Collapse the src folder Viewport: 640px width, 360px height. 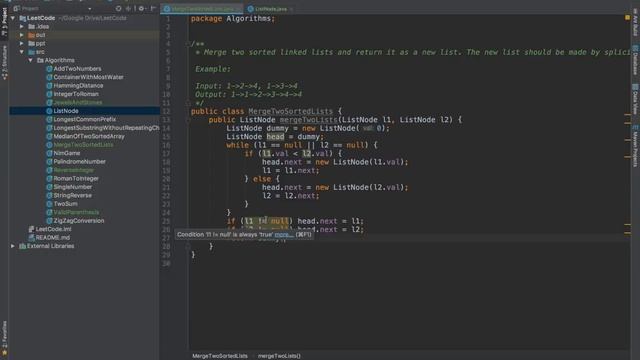coord(22,52)
